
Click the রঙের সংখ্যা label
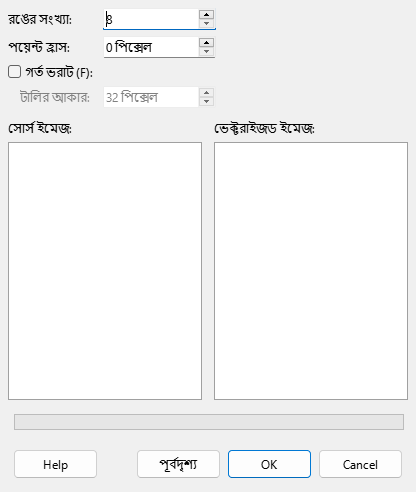[x=40, y=19]
